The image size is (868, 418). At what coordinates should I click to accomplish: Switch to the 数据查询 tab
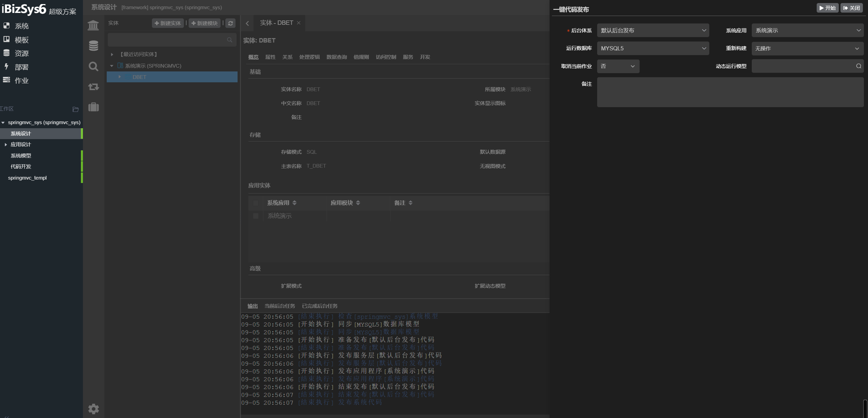pos(336,57)
